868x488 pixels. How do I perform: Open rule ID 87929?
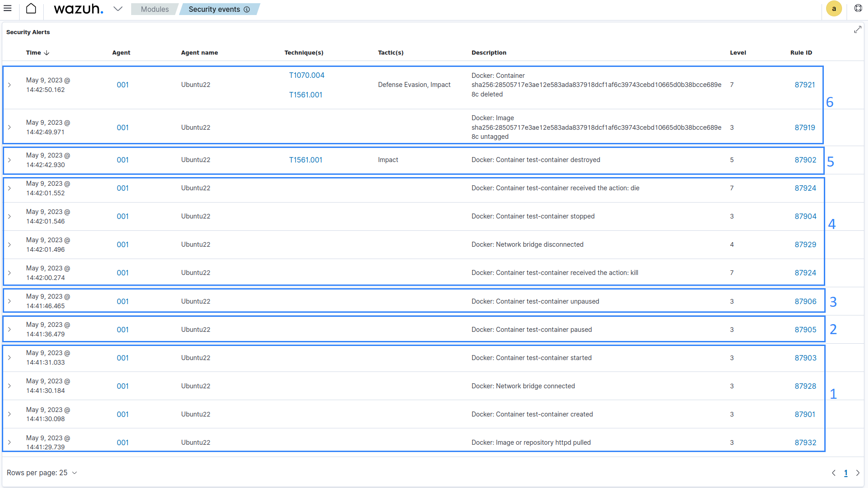(x=805, y=244)
